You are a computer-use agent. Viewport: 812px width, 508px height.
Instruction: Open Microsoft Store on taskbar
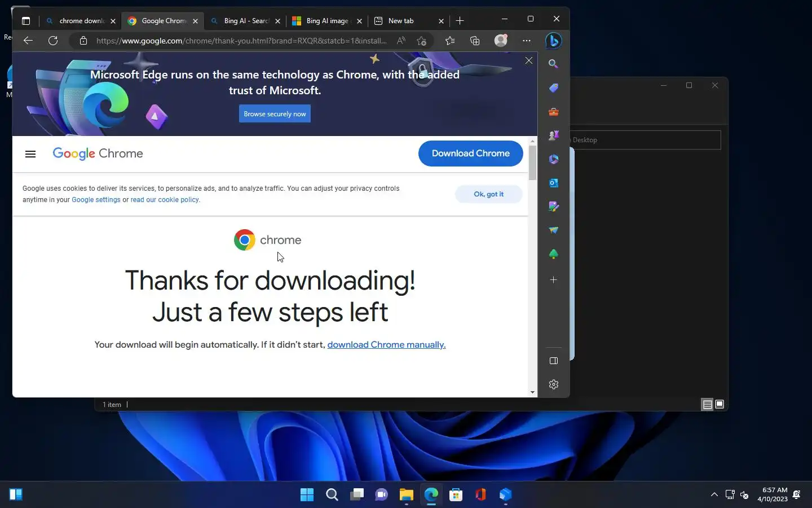(456, 495)
